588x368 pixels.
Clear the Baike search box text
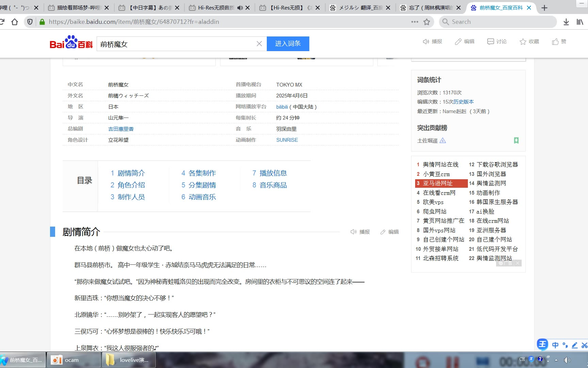point(259,44)
